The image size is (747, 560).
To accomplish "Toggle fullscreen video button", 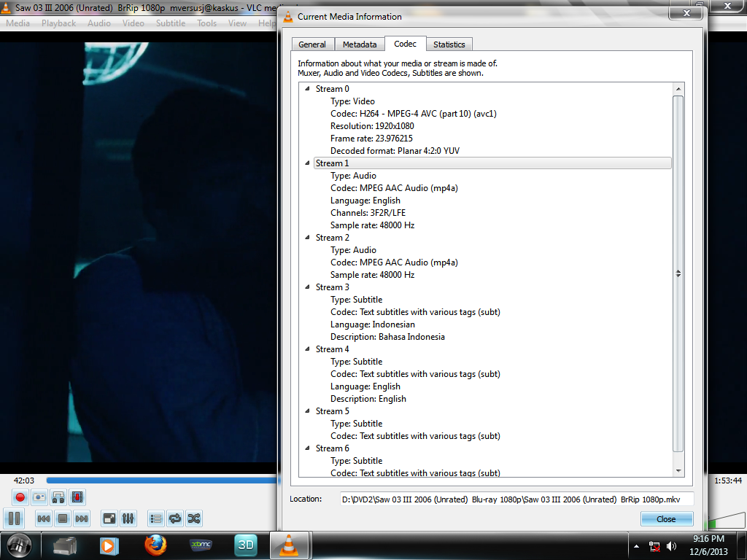I will pyautogui.click(x=109, y=518).
